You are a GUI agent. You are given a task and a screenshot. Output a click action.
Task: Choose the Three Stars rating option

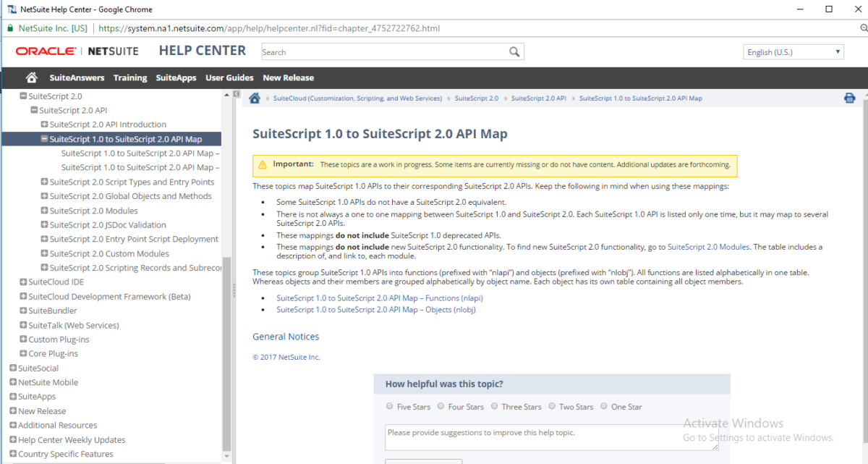point(495,406)
